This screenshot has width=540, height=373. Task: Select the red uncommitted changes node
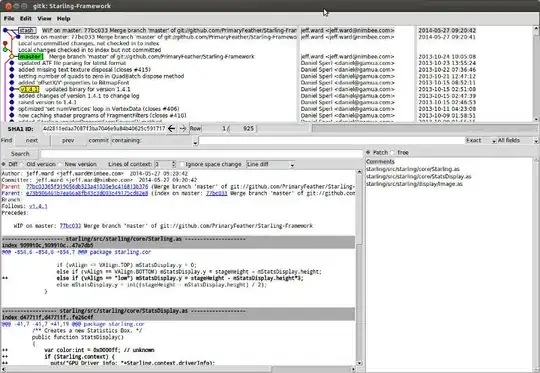point(5,43)
